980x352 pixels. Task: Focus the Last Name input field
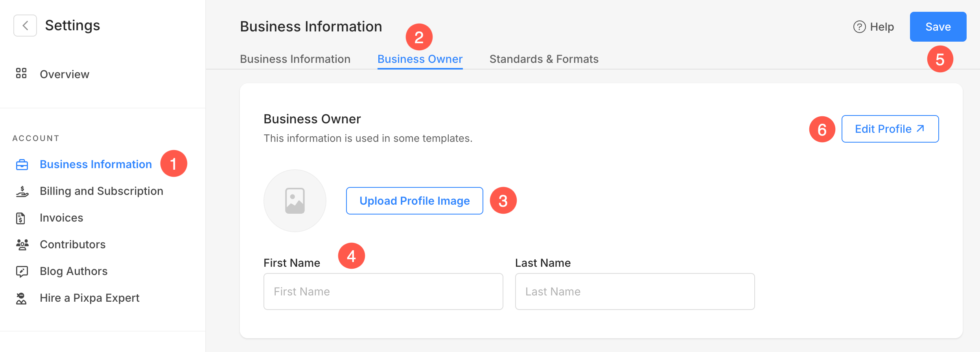click(x=634, y=291)
